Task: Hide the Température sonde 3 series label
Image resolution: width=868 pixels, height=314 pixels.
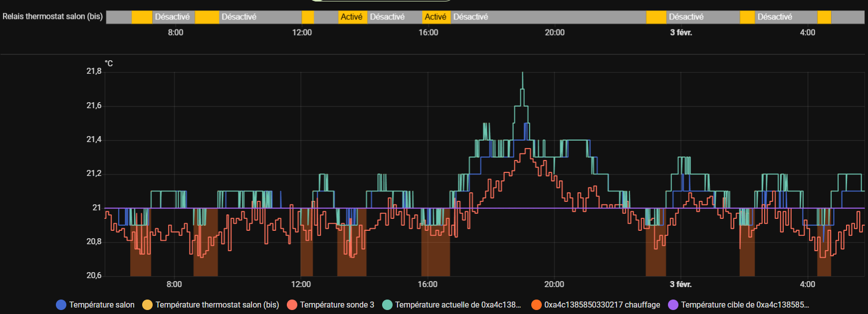Action: point(337,305)
